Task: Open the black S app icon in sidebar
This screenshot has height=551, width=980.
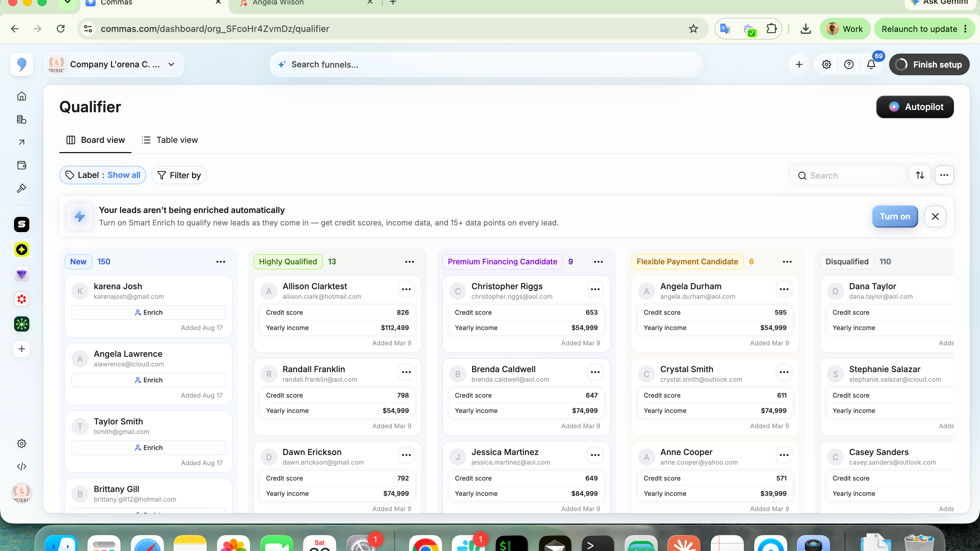Action: 22,224
